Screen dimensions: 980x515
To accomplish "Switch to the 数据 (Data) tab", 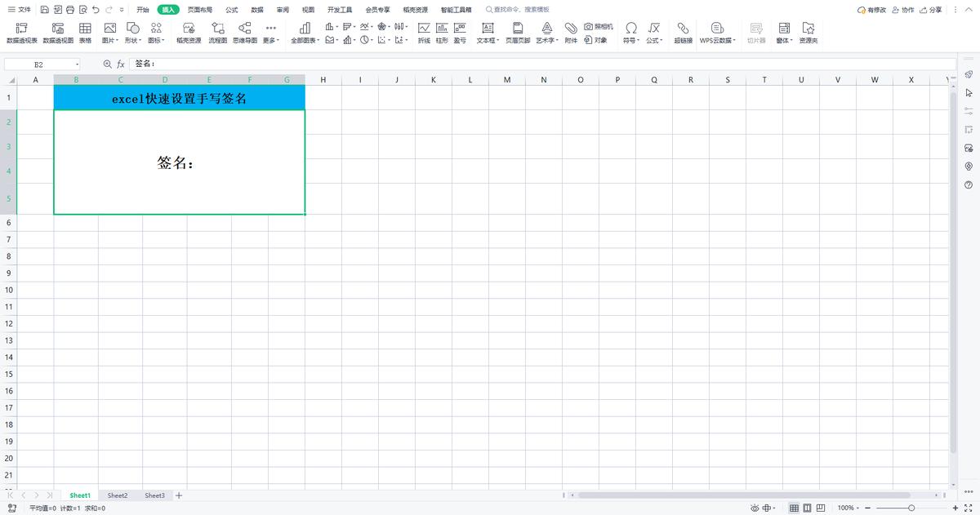I will click(257, 10).
